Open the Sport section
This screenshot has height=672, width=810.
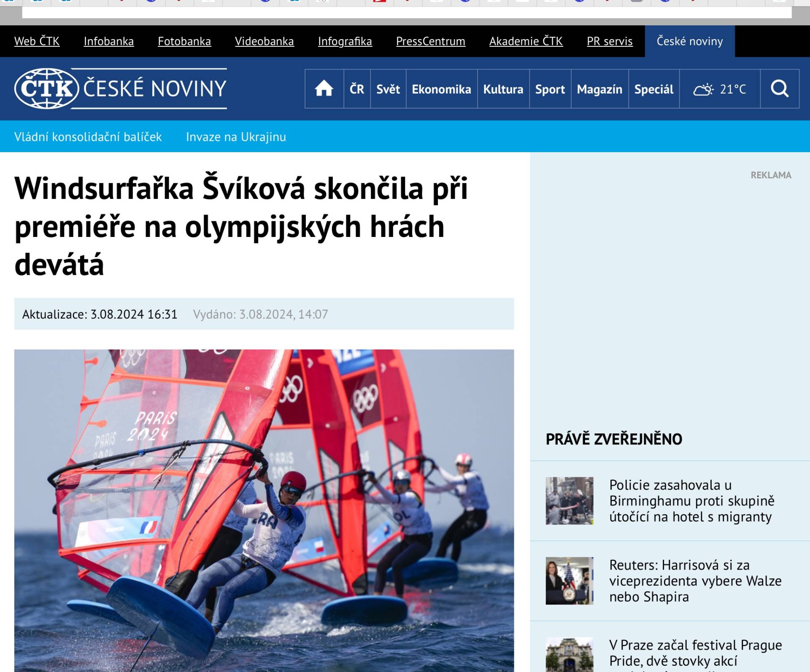point(550,89)
